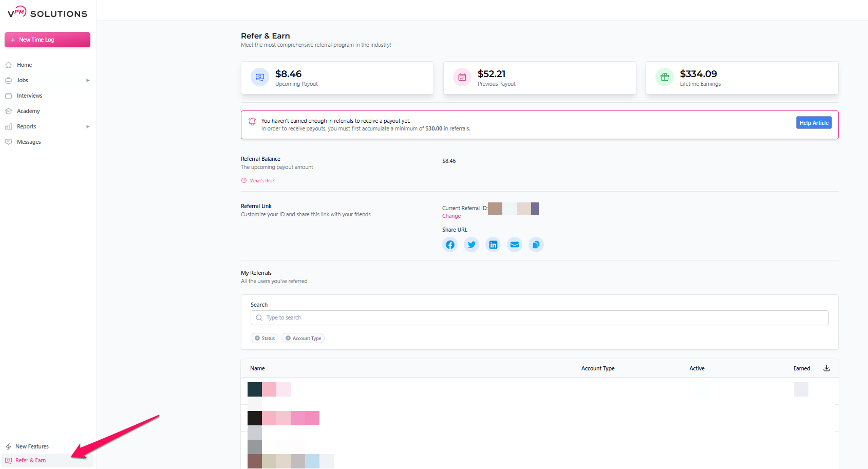Image resolution: width=868 pixels, height=469 pixels.
Task: Open the Account Type filter
Action: [x=303, y=338]
